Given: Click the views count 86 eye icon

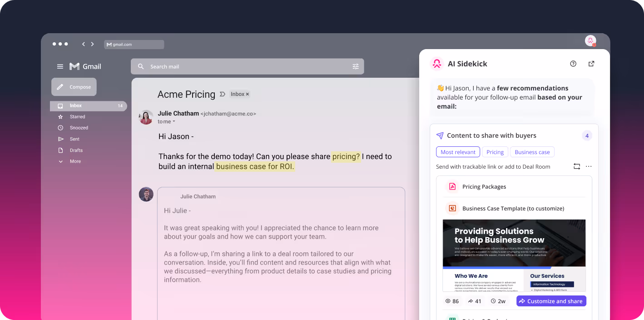Looking at the screenshot, I should pyautogui.click(x=448, y=301).
